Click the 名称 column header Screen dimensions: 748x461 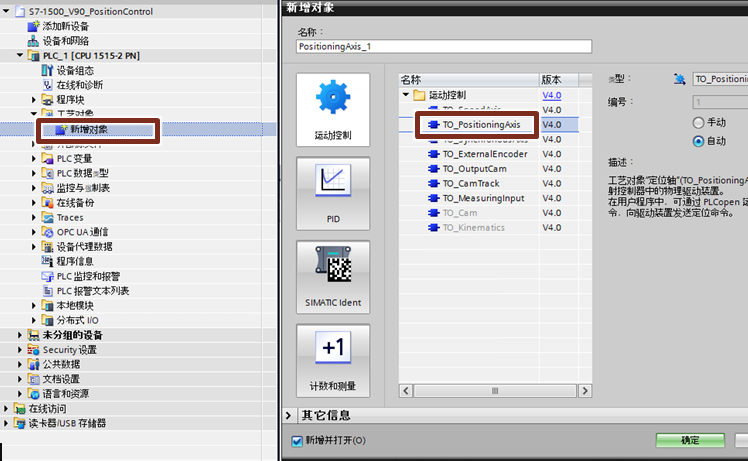[469, 80]
